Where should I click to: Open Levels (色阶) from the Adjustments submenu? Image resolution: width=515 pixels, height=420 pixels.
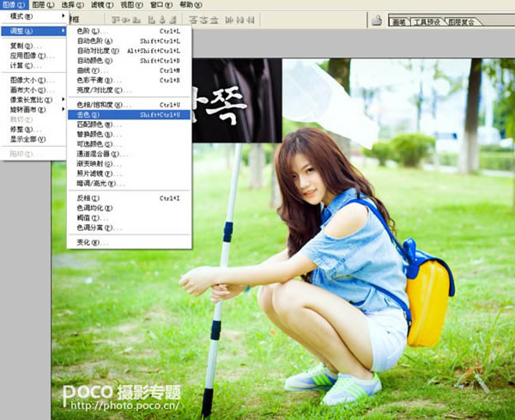pos(89,31)
